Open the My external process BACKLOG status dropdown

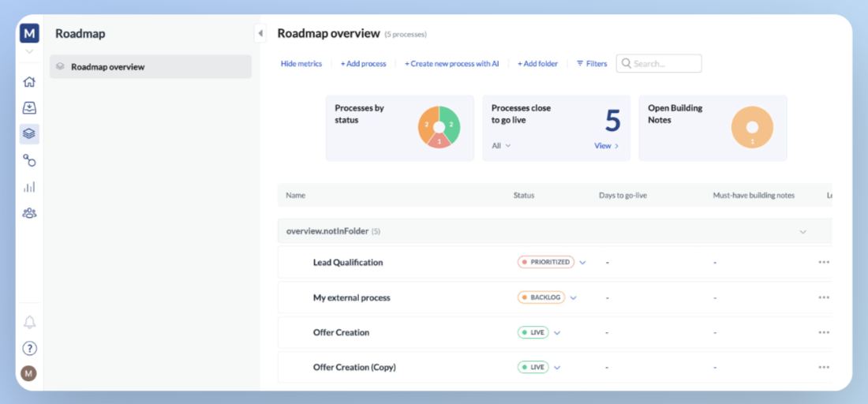coord(574,297)
